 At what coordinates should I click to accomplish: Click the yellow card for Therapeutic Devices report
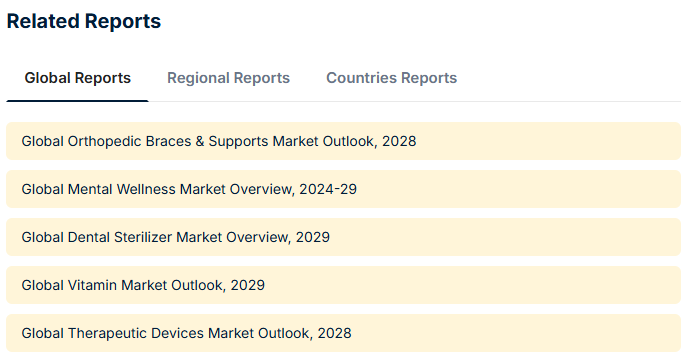click(343, 333)
